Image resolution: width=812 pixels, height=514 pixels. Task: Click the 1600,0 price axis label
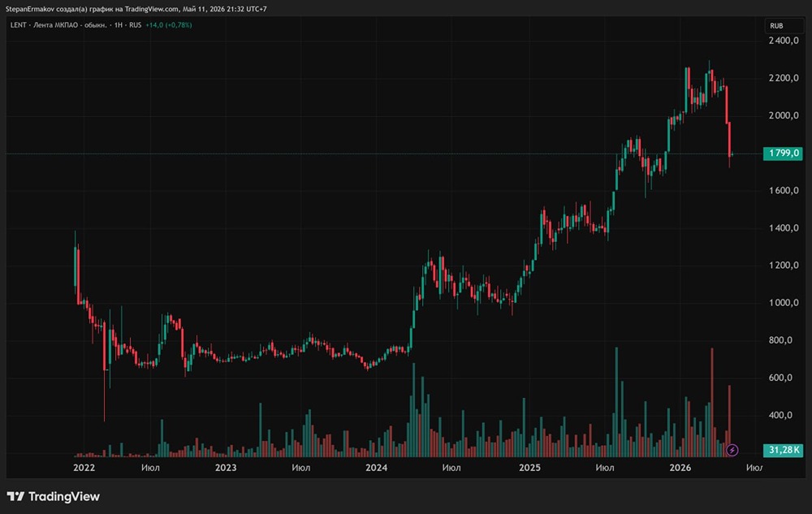[x=784, y=191]
